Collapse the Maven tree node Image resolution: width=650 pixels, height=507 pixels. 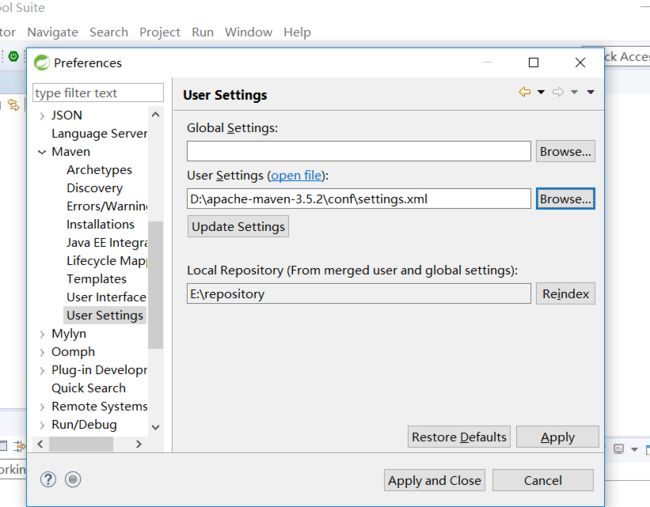click(x=42, y=152)
